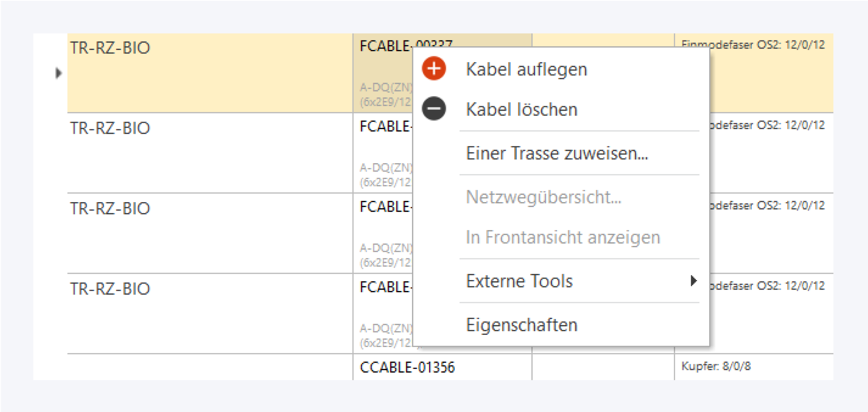Image resolution: width=868 pixels, height=412 pixels.
Task: Click the empty cell left of CCABLE-01356
Action: tap(210, 367)
